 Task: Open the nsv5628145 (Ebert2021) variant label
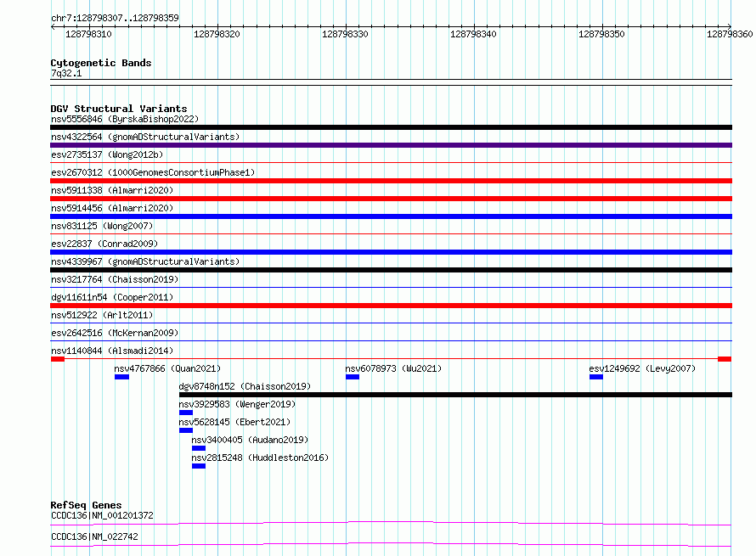pos(234,422)
